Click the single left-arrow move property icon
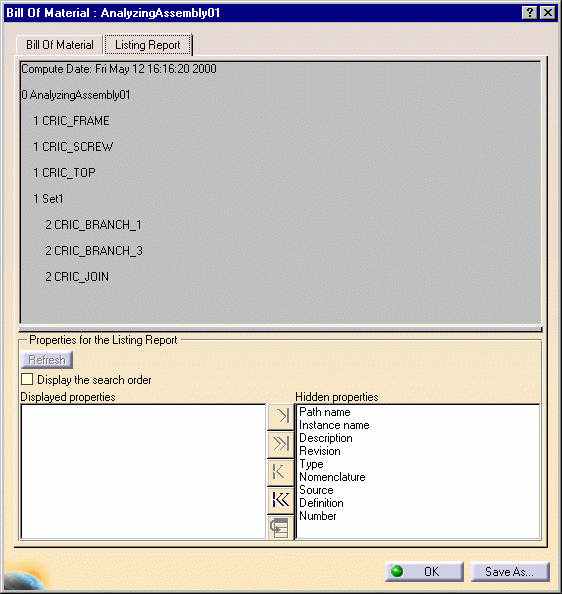 [x=281, y=472]
